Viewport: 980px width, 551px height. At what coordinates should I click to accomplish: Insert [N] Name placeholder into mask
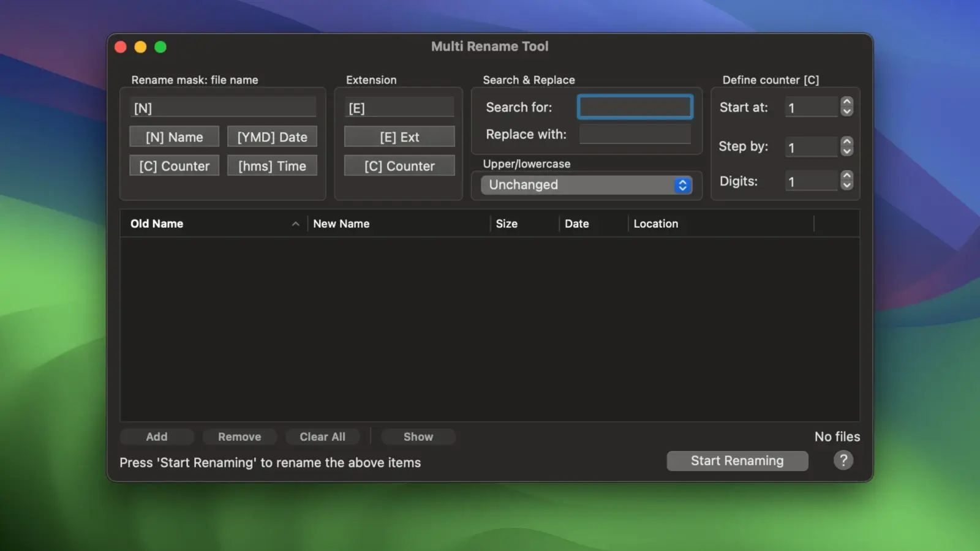pos(174,137)
